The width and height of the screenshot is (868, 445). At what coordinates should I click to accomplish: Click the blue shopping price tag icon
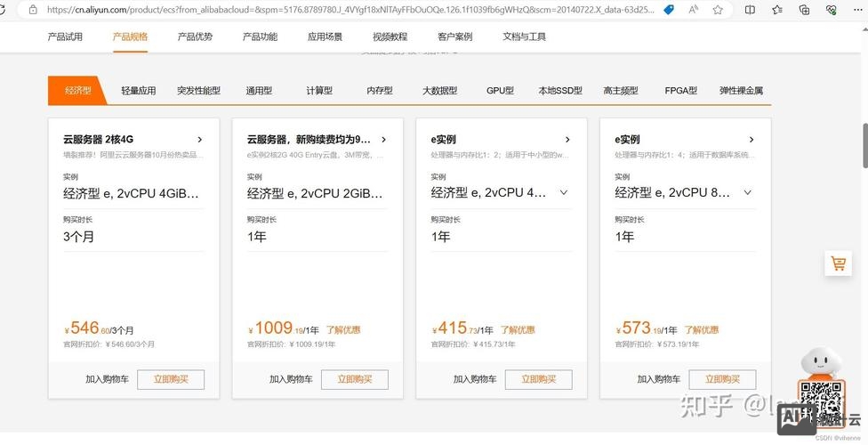coord(669,10)
